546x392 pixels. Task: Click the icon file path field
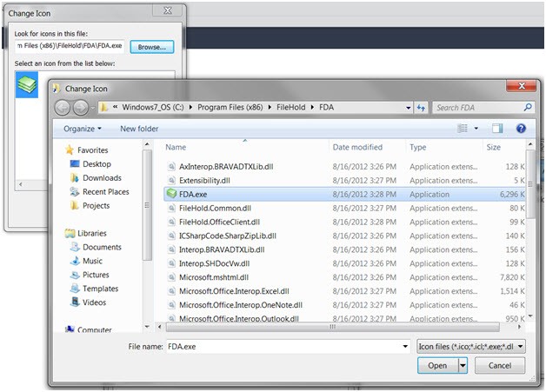click(70, 46)
